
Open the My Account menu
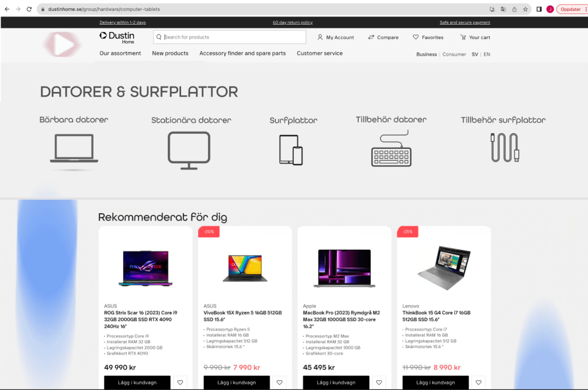point(336,37)
